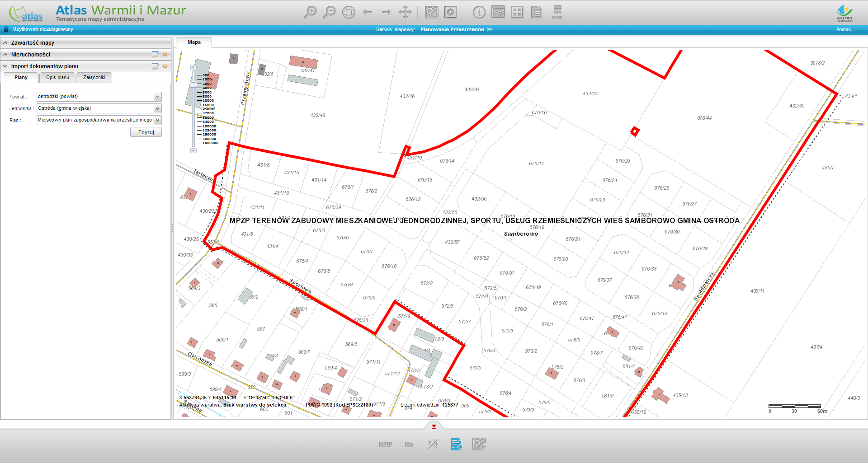The width and height of the screenshot is (868, 463).
Task: Expand the Nieruchomości section
Action: tap(5, 55)
